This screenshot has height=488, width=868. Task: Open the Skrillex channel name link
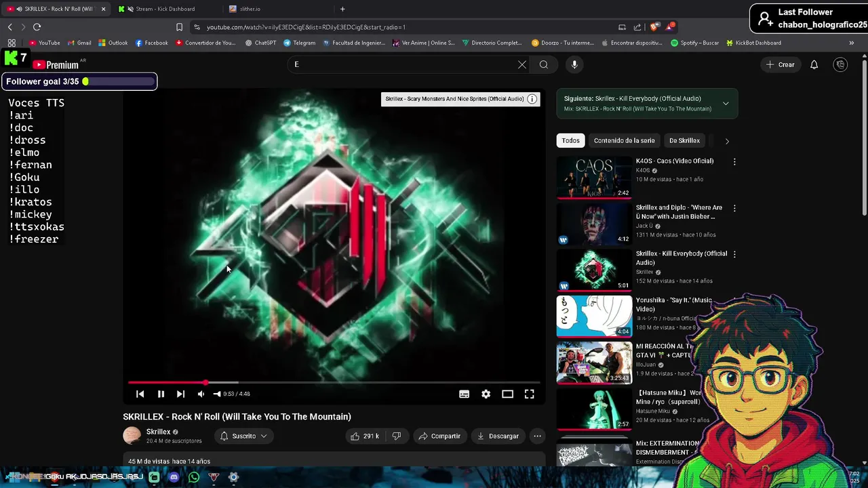pyautogui.click(x=158, y=432)
